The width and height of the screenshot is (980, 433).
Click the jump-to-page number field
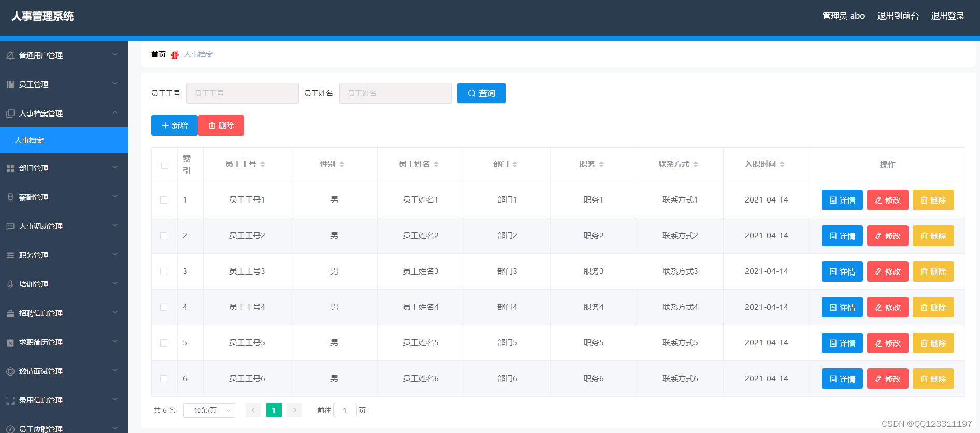click(345, 410)
